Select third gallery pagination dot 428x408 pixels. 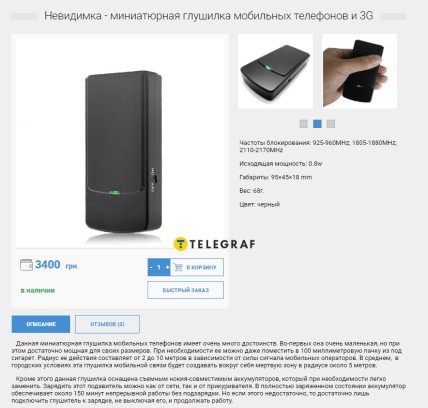pos(331,124)
